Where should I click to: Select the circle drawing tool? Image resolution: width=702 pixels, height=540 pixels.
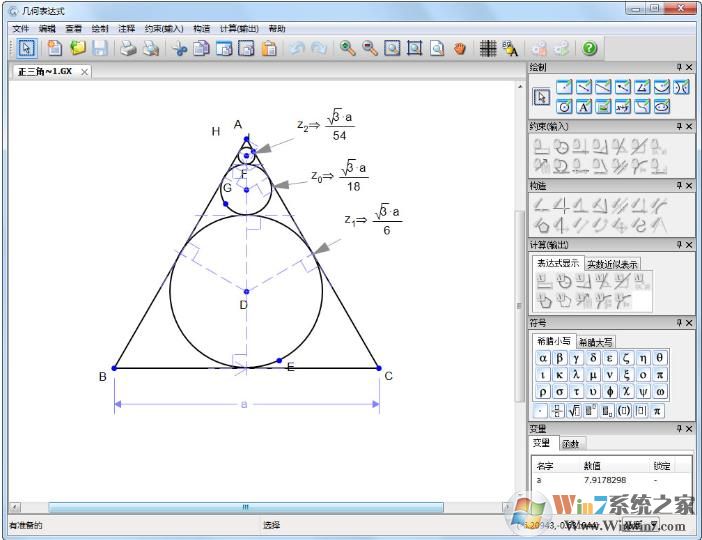pyautogui.click(x=564, y=107)
